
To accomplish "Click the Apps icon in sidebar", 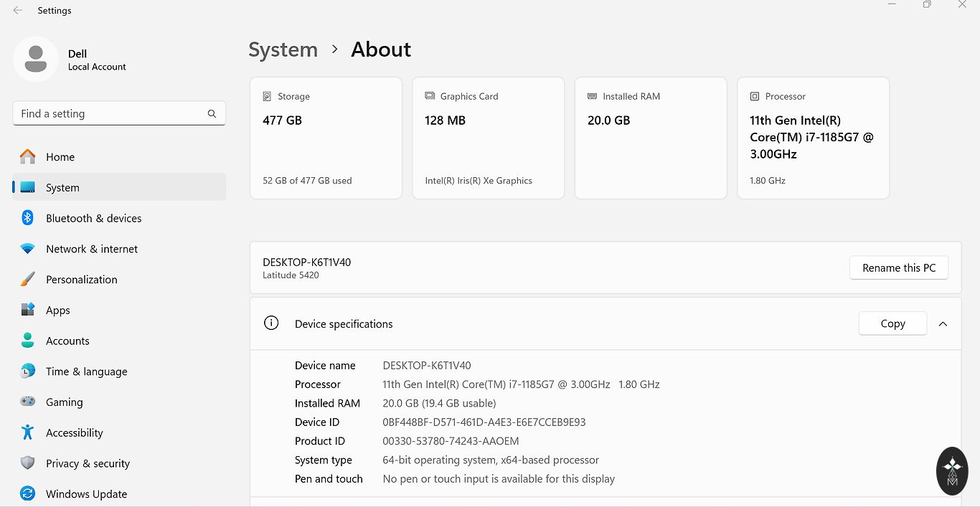I will [x=28, y=310].
